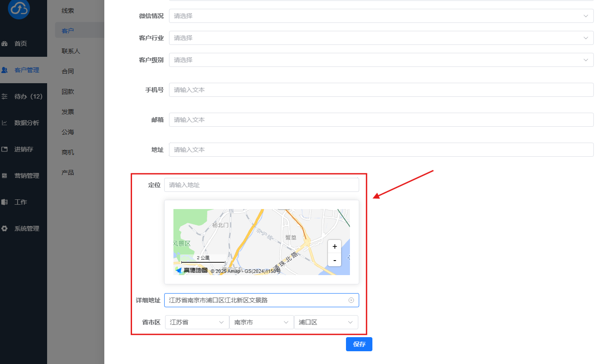Open the 客户级别 select box
Viewport: 596px width, 364px height.
pos(381,60)
